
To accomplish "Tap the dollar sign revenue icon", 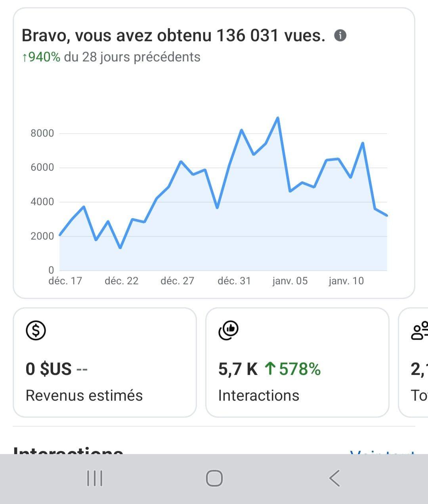I will 36,330.
